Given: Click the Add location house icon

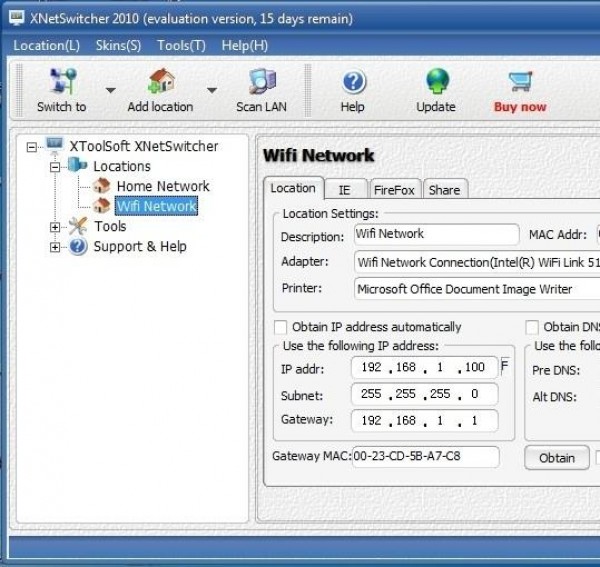Looking at the screenshot, I should pyautogui.click(x=161, y=81).
